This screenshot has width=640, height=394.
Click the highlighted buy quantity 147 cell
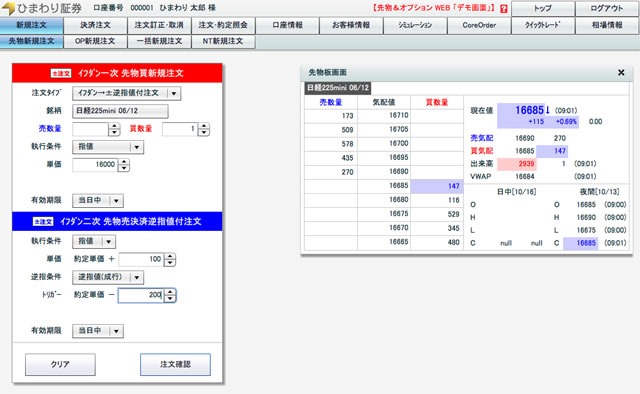(x=437, y=186)
